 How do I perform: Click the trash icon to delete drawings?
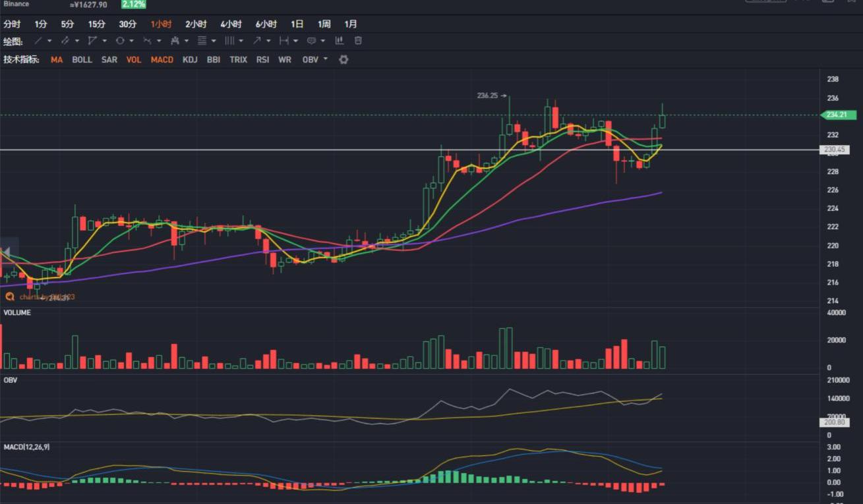pos(358,41)
